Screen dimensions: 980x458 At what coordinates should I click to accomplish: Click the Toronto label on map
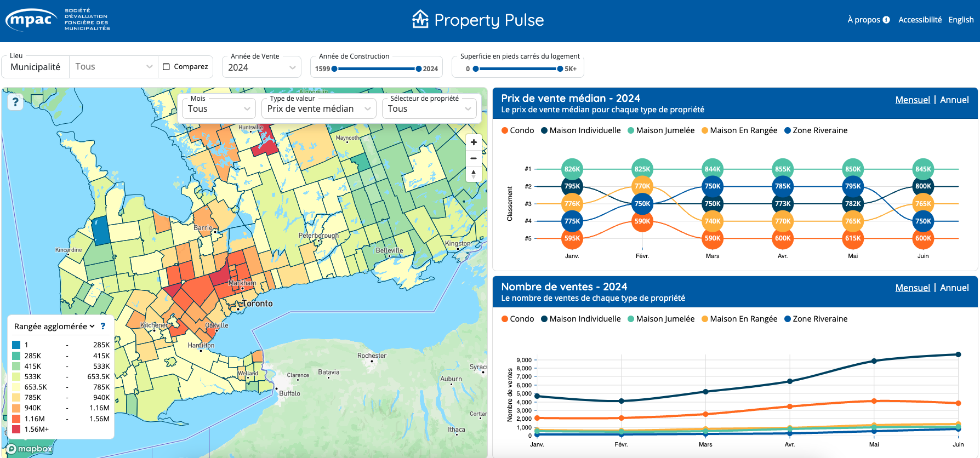click(257, 304)
